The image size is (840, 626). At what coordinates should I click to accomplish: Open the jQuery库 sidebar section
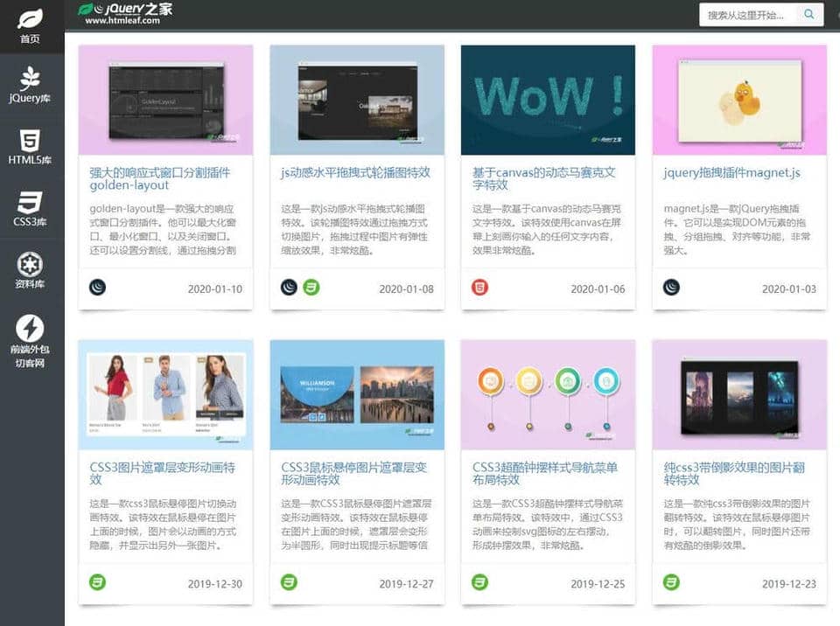[x=31, y=85]
